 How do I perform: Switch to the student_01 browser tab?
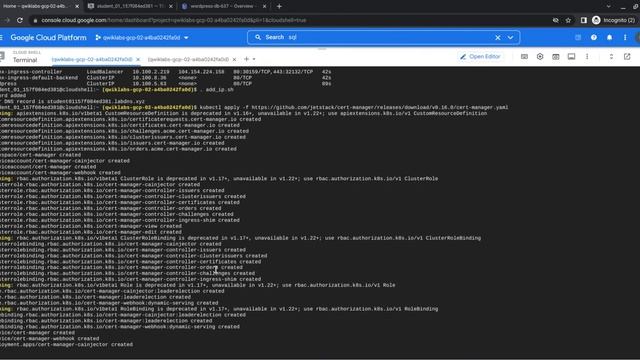tap(131, 6)
